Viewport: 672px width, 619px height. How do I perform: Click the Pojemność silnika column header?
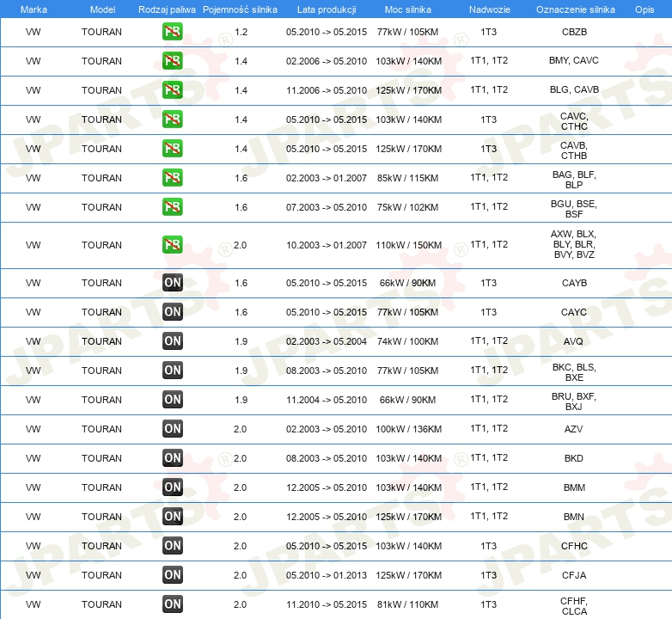click(240, 9)
